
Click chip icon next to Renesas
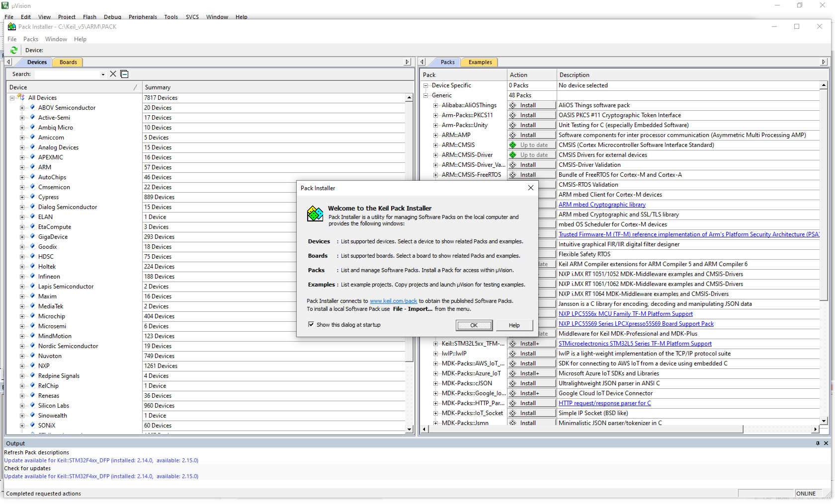pyautogui.click(x=32, y=395)
